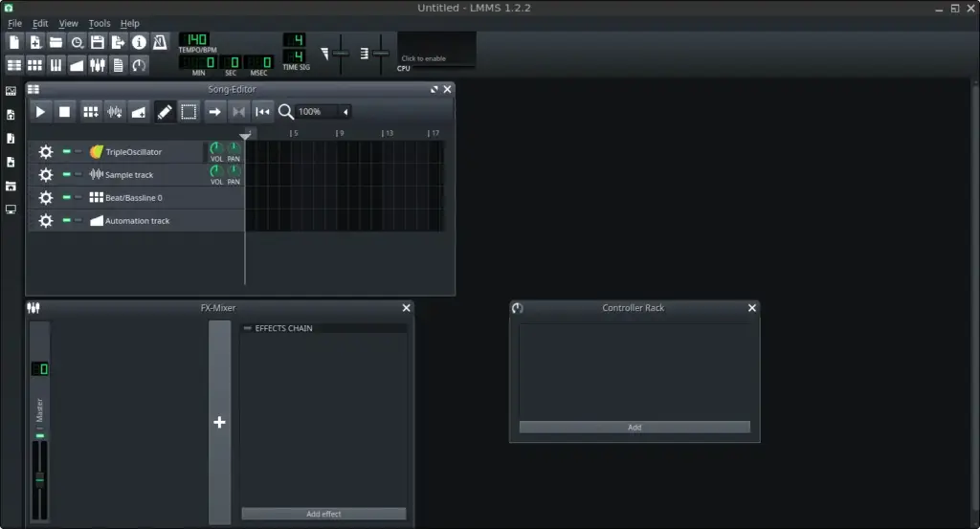Click Beat/Bassline 0 track label
Screen dimensions: 980x529
tap(134, 198)
